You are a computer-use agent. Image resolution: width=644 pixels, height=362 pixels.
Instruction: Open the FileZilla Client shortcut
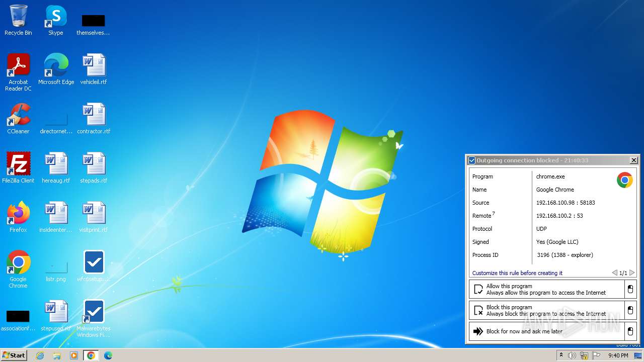click(18, 168)
